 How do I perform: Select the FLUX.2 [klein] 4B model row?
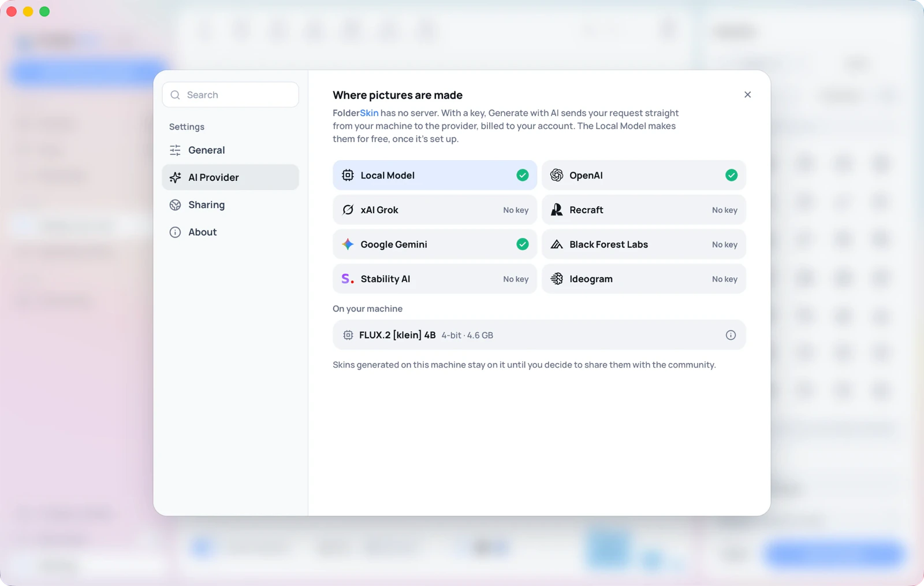tap(539, 335)
